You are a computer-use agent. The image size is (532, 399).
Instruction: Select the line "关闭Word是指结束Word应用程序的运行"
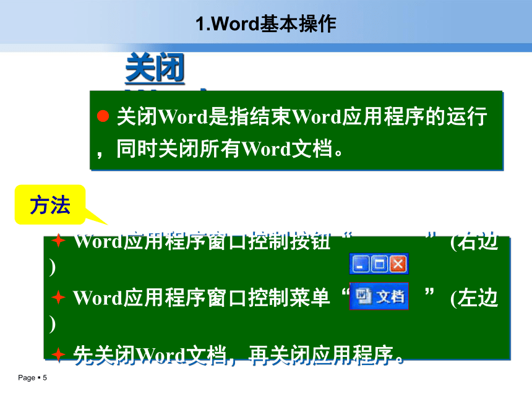click(302, 116)
